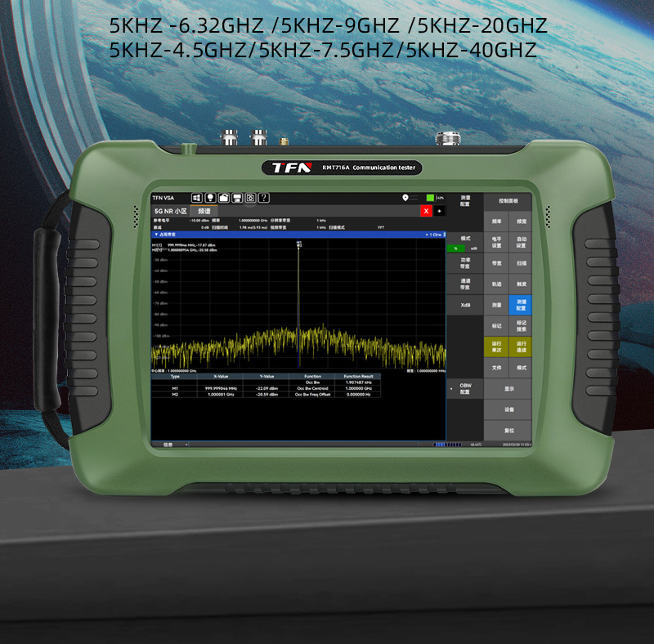Image resolution: width=654 pixels, height=644 pixels.
Task: Click the blue segmented progress indicator
Action: (x=447, y=445)
